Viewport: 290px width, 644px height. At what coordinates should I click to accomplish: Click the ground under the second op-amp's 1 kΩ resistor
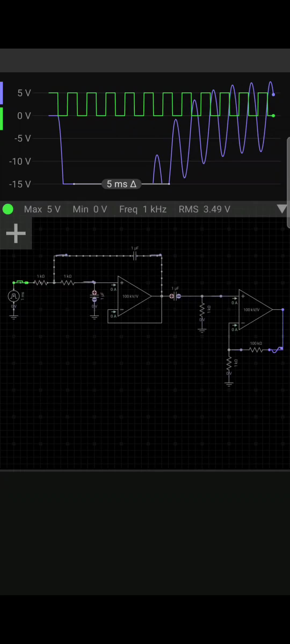229,384
